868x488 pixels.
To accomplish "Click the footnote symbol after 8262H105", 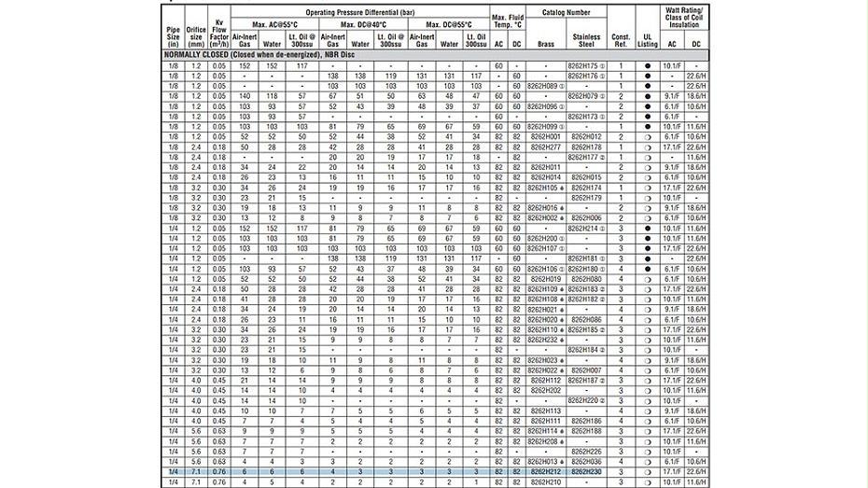I will click(x=565, y=188).
